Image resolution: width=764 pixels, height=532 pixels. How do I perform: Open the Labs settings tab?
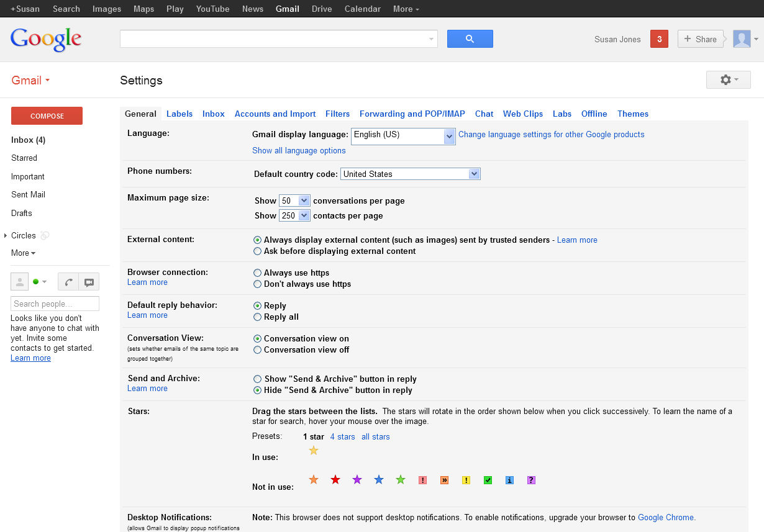(x=562, y=114)
